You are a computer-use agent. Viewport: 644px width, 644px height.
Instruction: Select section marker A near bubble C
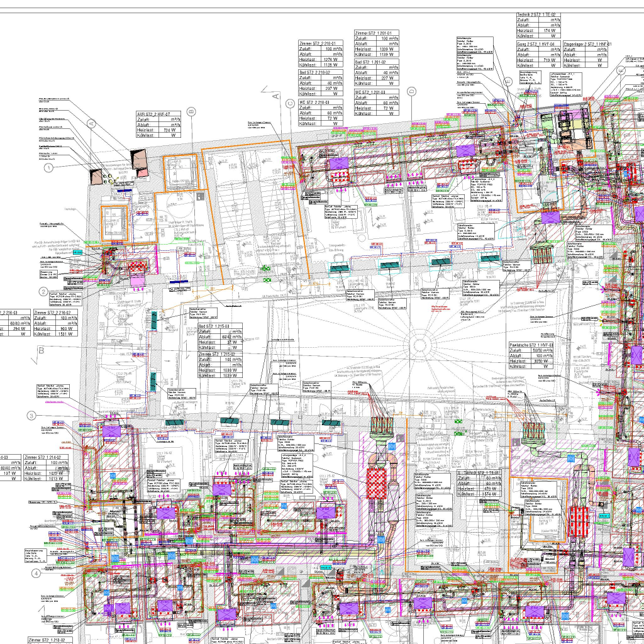click(x=274, y=96)
